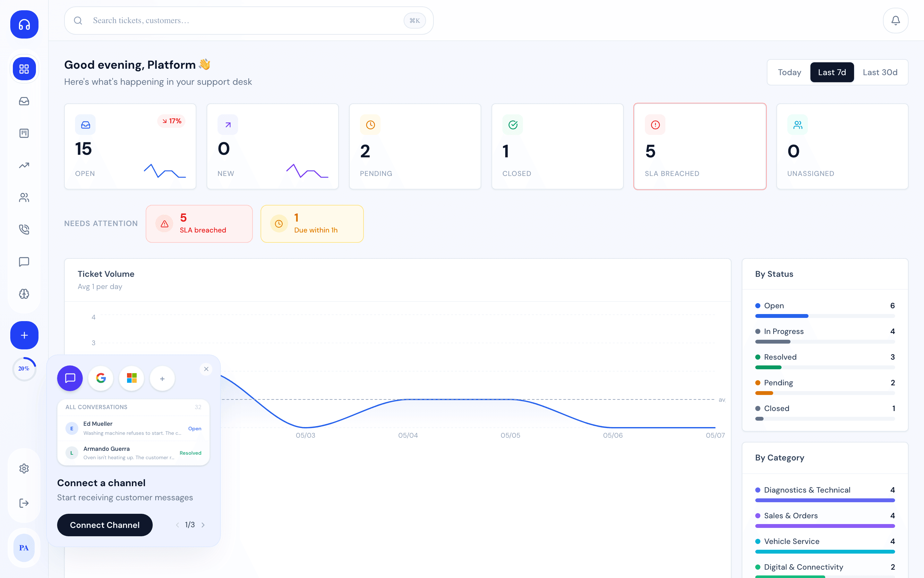Click the 20% setup progress ring
Viewport: 924px width, 578px height.
coord(24,369)
